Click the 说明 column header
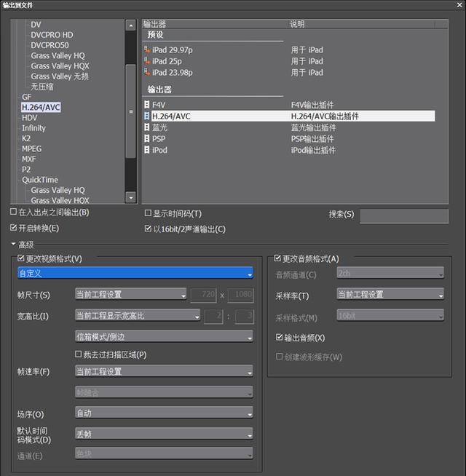Viewport: 466px width, 476px height. click(x=361, y=24)
